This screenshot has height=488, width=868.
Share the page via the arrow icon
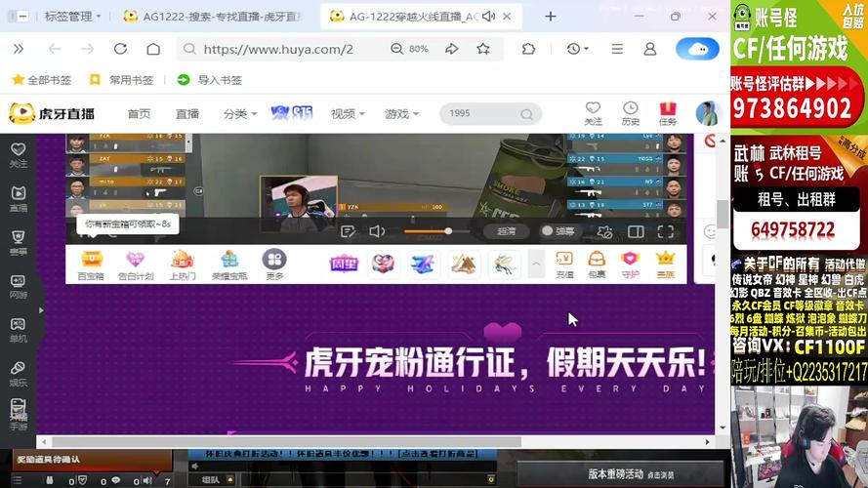(x=452, y=49)
